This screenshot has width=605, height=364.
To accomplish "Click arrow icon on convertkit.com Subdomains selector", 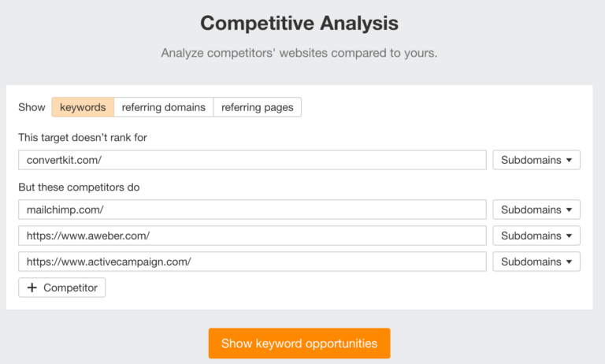I will coord(569,160).
